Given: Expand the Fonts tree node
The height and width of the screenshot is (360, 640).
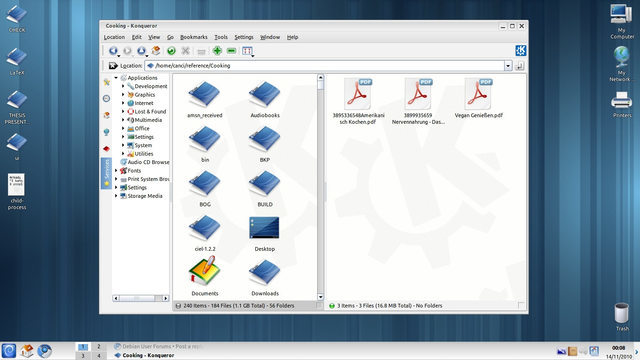Looking at the screenshot, I should [x=116, y=171].
